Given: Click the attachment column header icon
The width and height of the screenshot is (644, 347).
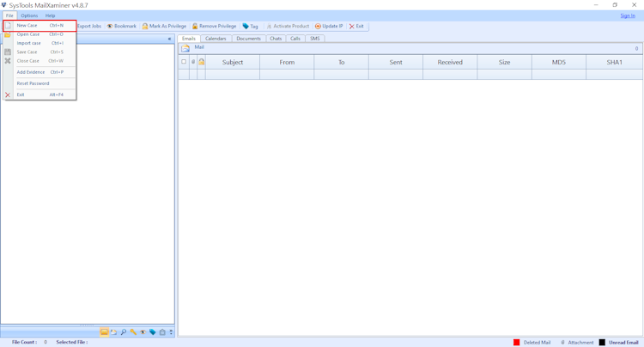Looking at the screenshot, I should 193,62.
